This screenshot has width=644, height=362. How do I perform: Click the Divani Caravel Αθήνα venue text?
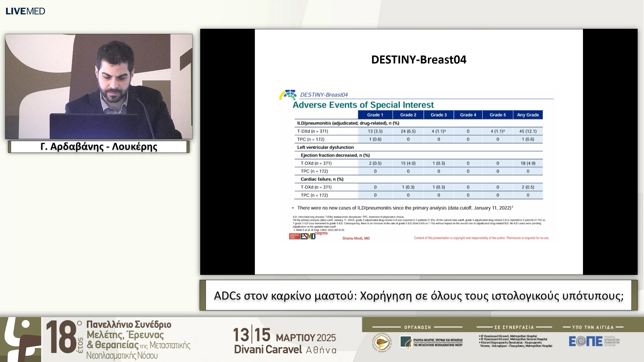[285, 350]
